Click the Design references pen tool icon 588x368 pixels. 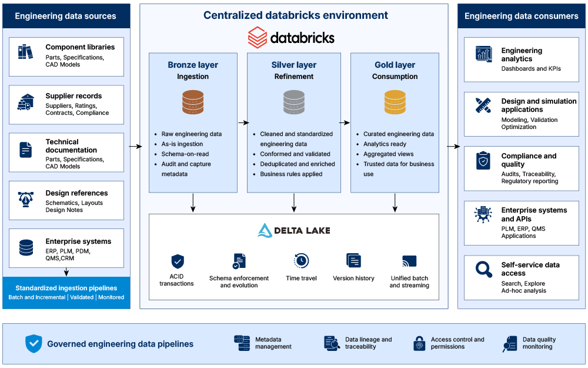[25, 199]
